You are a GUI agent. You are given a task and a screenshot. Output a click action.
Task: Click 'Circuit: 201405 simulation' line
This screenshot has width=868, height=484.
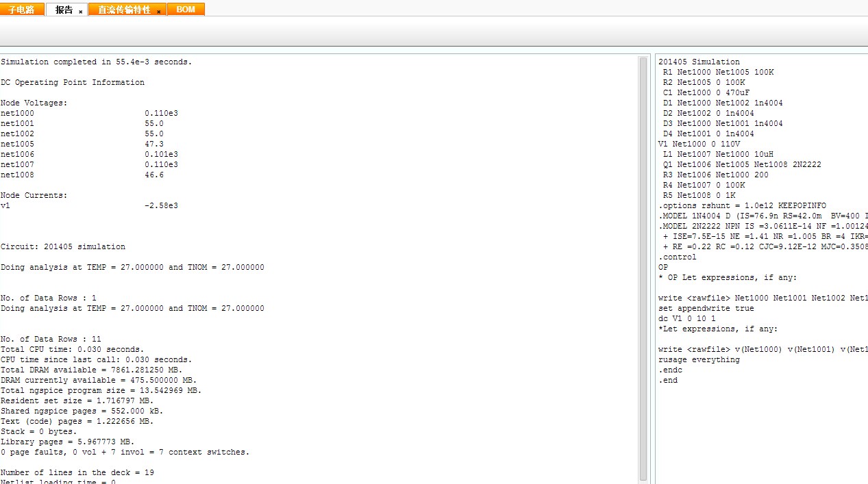(x=63, y=246)
